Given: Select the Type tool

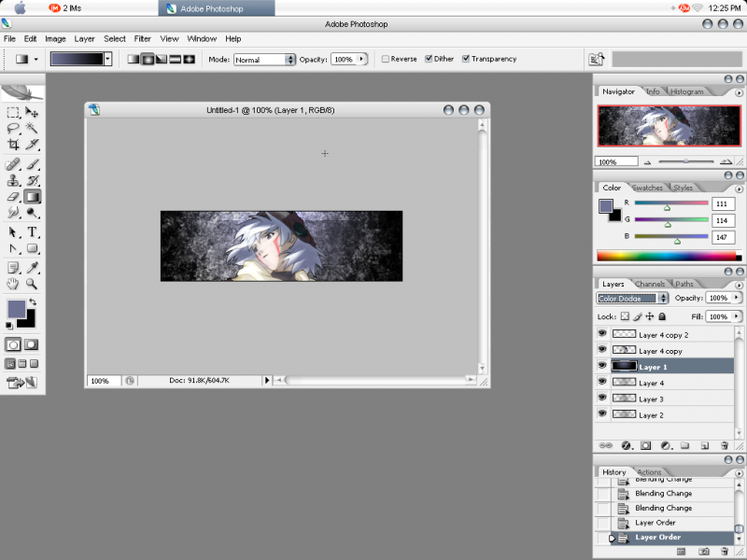Looking at the screenshot, I should click(32, 232).
